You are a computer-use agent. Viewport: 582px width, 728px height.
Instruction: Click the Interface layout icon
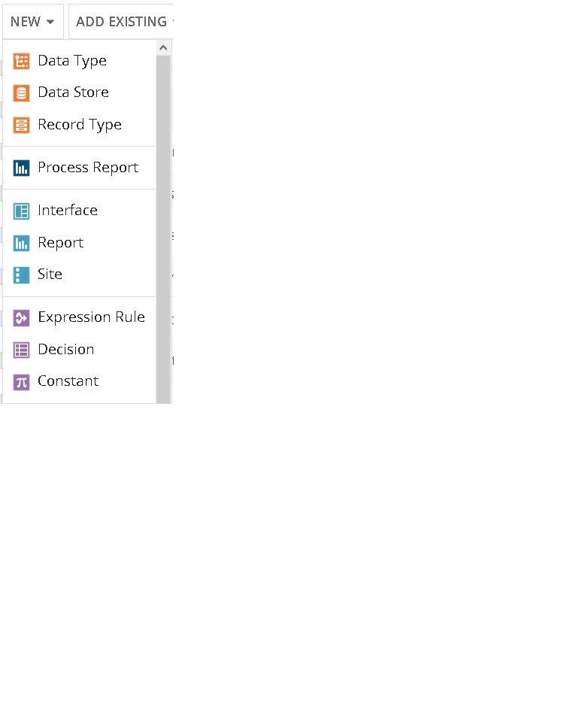(x=21, y=211)
